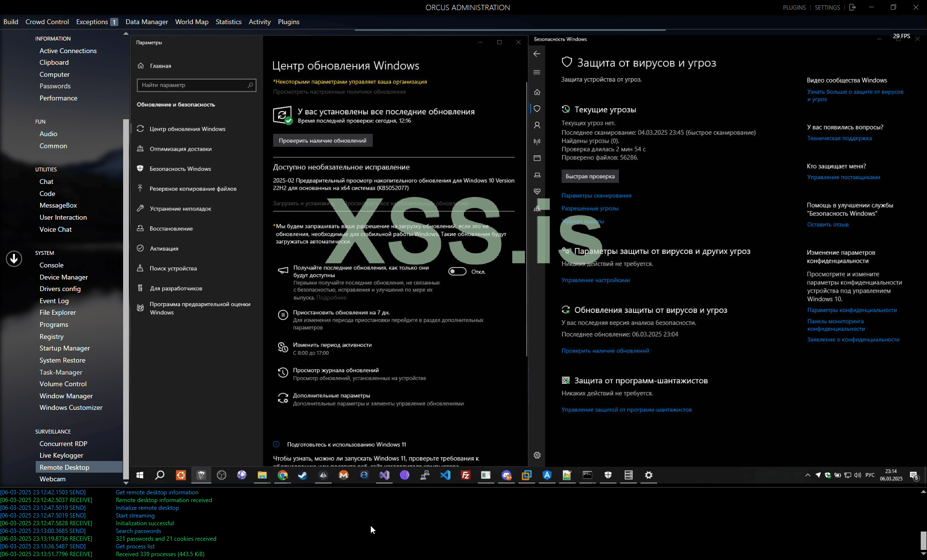The width and height of the screenshot is (927, 560).
Task: Expand the Windows Security hamburger menu
Action: point(537,72)
